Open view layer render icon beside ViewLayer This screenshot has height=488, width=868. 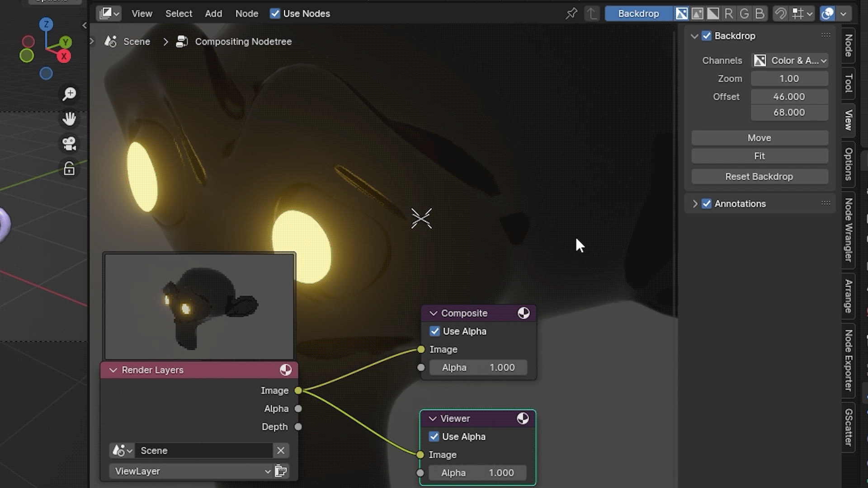pos(281,471)
